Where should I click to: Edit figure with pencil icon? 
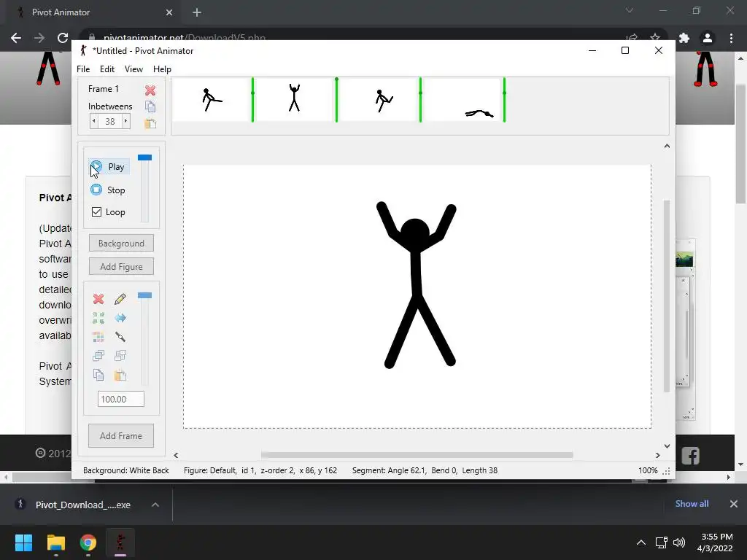[120, 299]
